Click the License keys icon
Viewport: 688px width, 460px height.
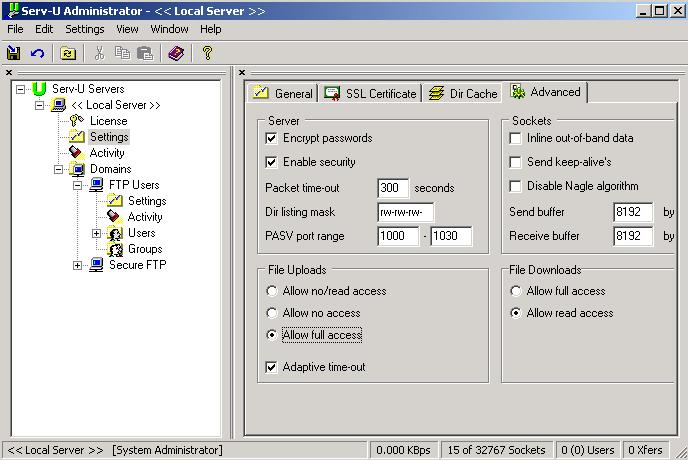77,121
